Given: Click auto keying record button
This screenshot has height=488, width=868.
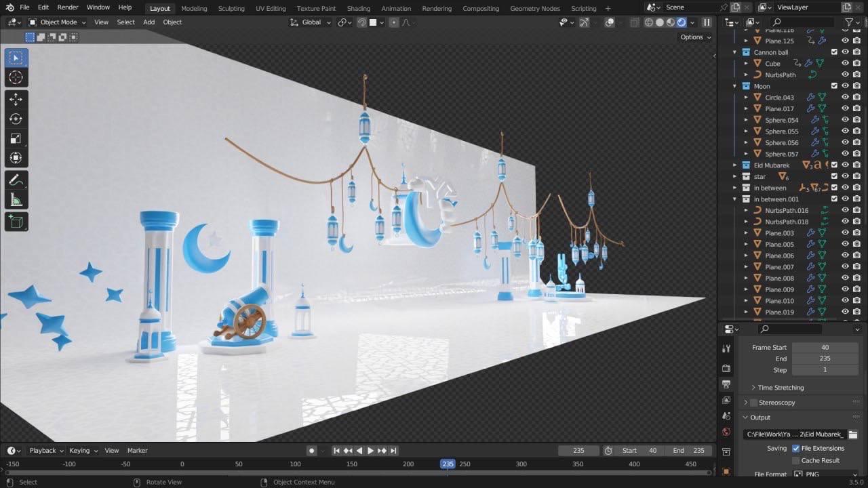Looking at the screenshot, I should (x=312, y=451).
